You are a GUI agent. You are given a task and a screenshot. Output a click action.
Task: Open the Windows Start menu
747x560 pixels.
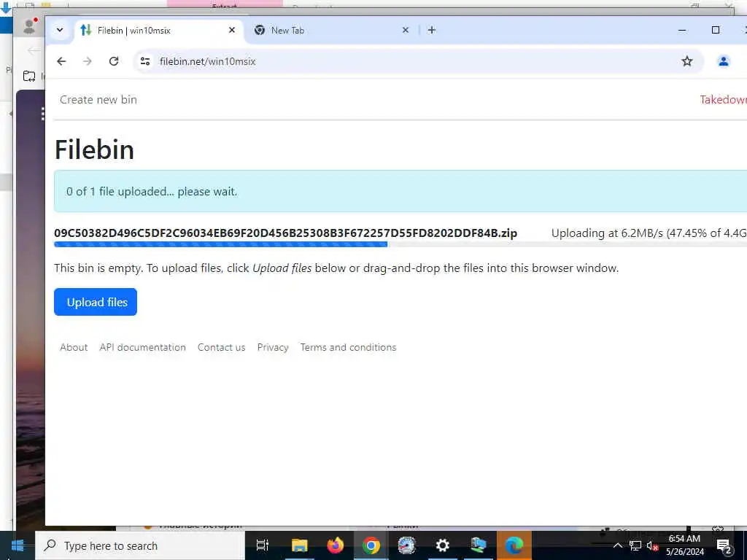coord(18,545)
